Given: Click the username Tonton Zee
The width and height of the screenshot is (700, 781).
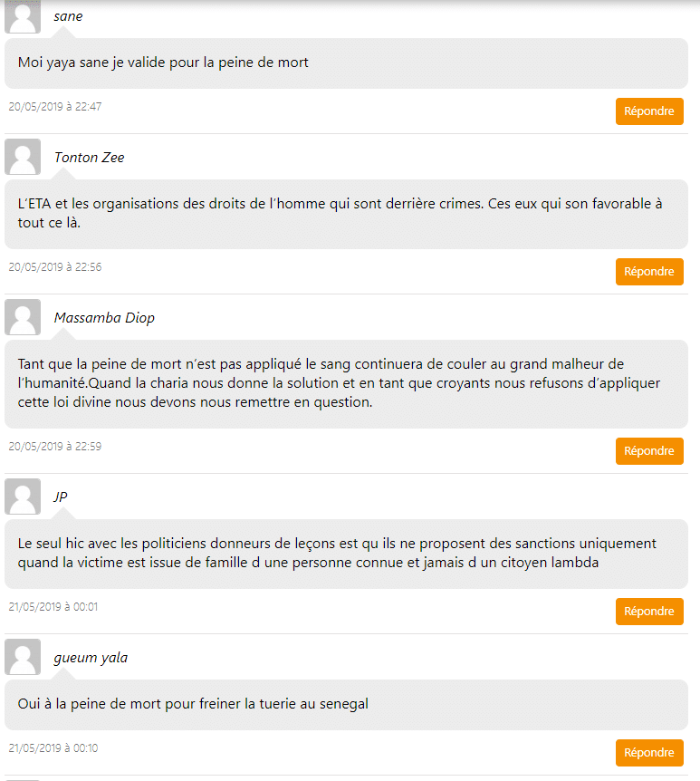Looking at the screenshot, I should click(x=89, y=158).
